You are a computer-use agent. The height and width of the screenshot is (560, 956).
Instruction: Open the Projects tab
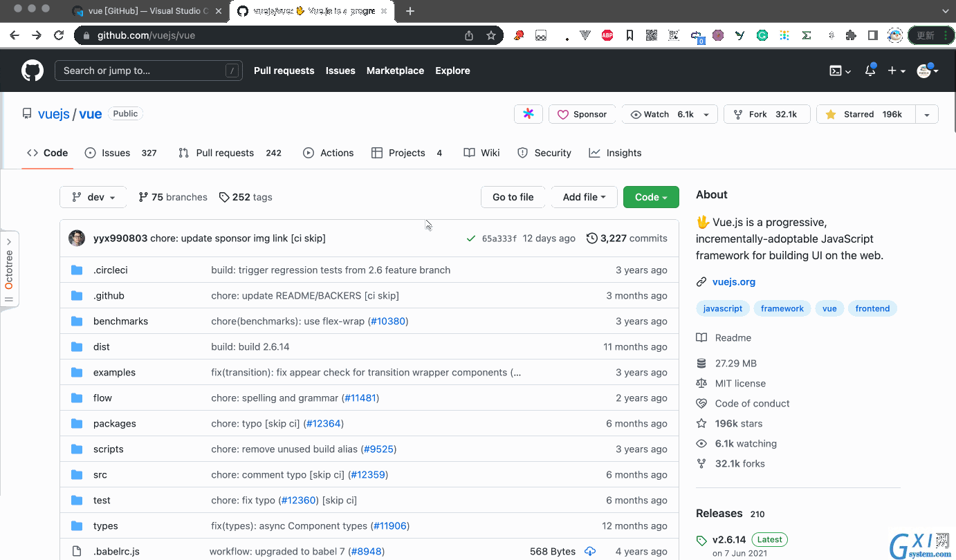pyautogui.click(x=407, y=153)
